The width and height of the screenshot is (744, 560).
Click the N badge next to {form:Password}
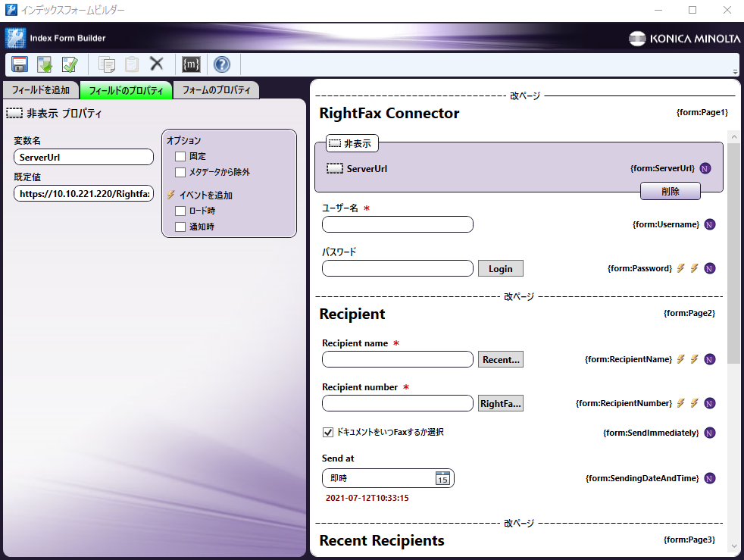click(x=709, y=268)
